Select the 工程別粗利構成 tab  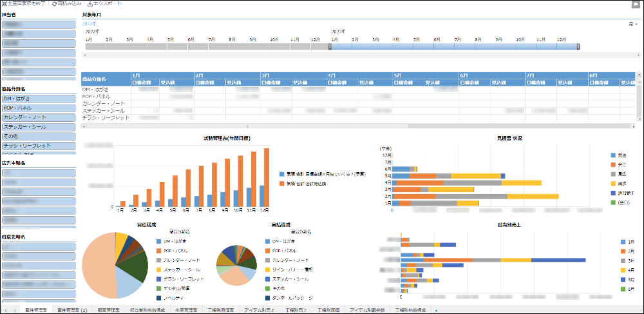410,310
